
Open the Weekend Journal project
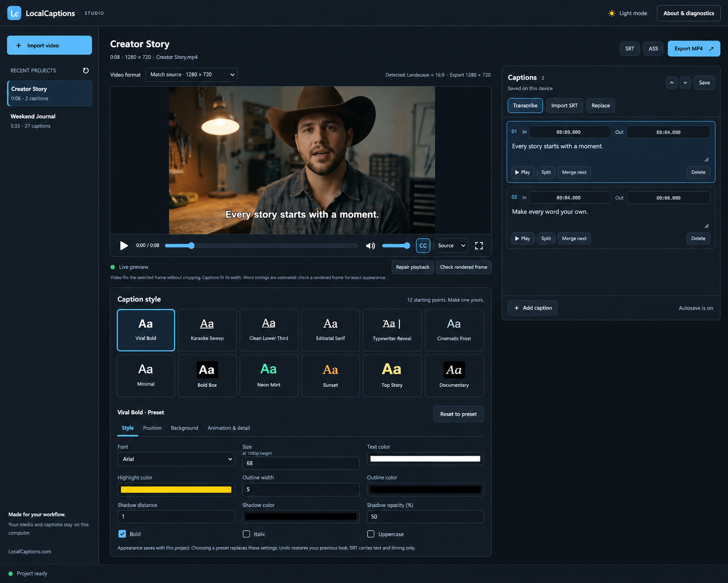tap(49, 121)
